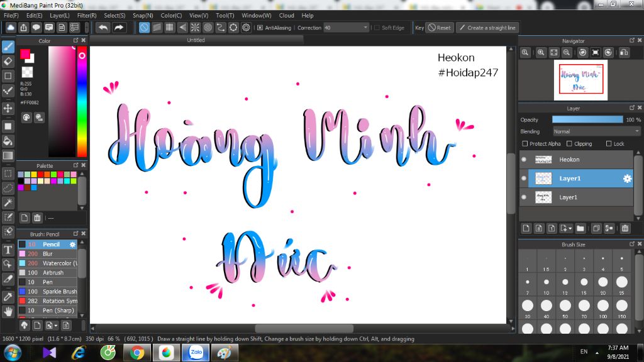Open the Blending mode dropdown
The width and height of the screenshot is (644, 362).
(x=596, y=131)
